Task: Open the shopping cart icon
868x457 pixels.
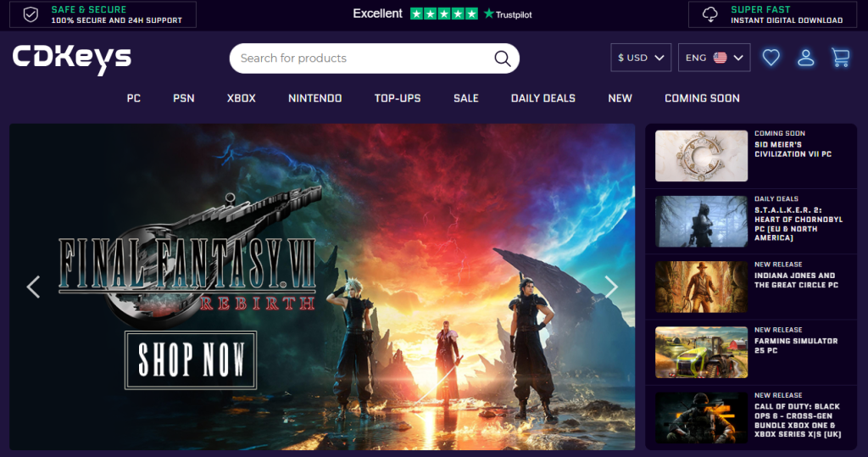Action: point(840,58)
